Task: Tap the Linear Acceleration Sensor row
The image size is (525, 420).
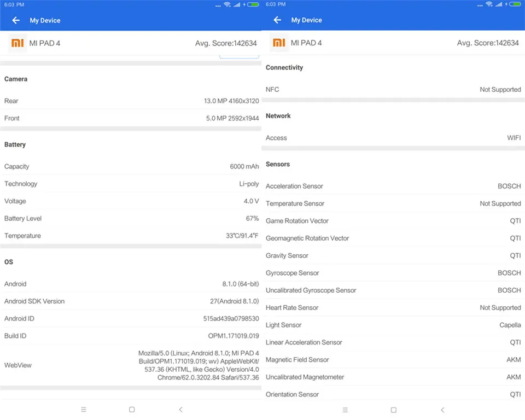Action: coord(393,342)
